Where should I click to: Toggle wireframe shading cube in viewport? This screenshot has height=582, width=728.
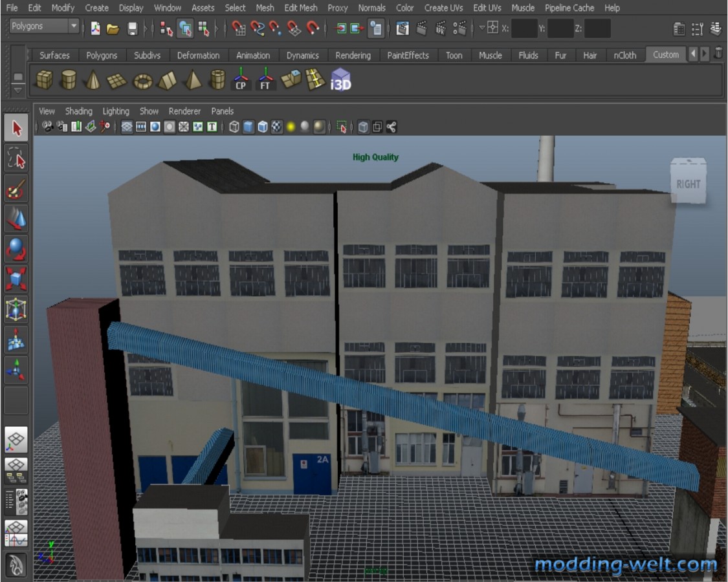(234, 127)
